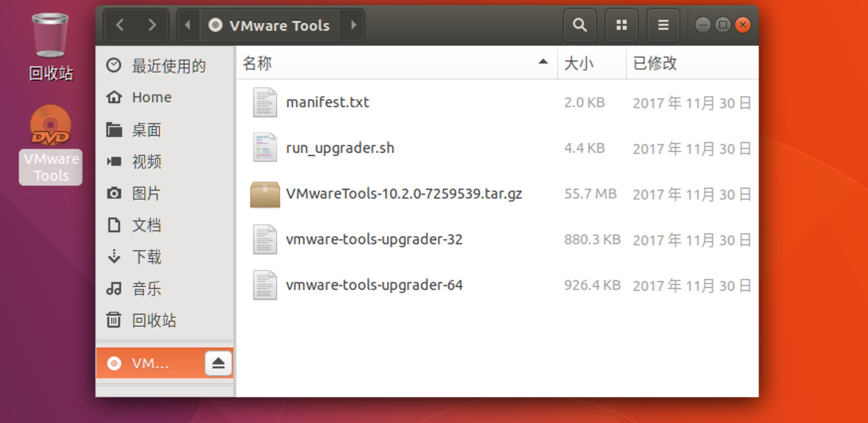Open 下载 in the sidebar

pos(165,257)
